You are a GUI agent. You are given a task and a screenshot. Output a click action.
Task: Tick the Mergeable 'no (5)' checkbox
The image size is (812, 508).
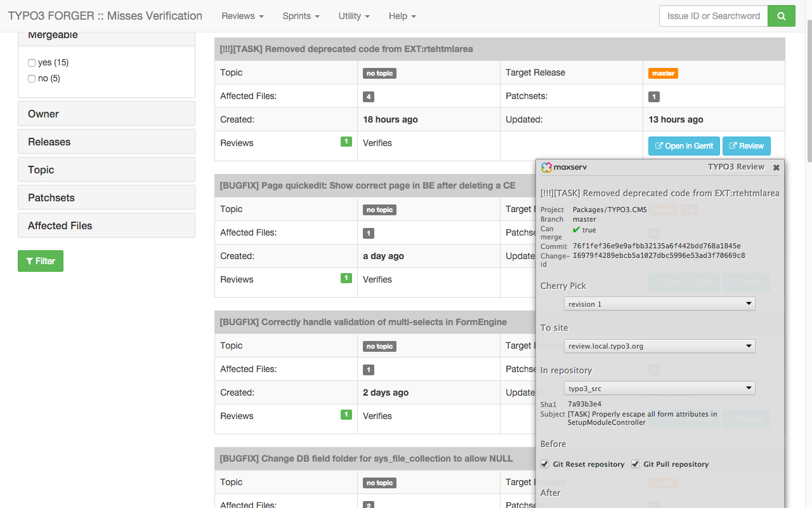point(32,79)
